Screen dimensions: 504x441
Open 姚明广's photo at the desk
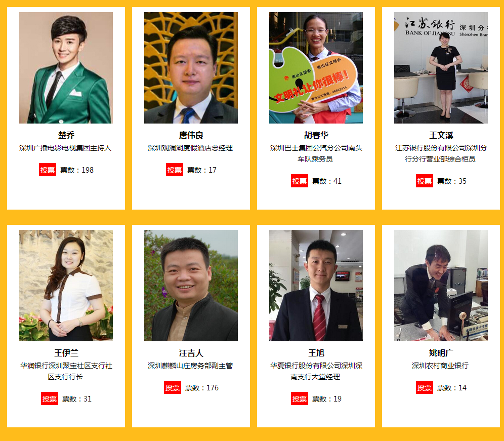[441, 286]
